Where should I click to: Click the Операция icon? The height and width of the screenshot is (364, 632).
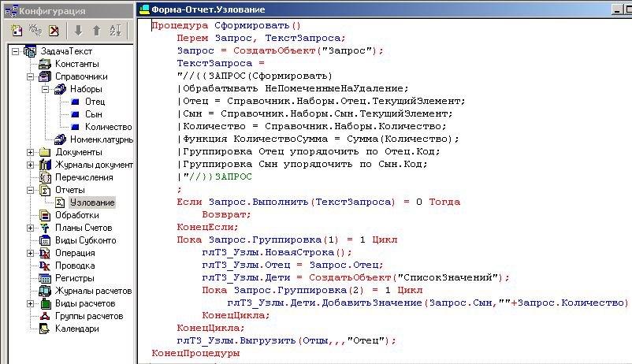click(x=45, y=253)
